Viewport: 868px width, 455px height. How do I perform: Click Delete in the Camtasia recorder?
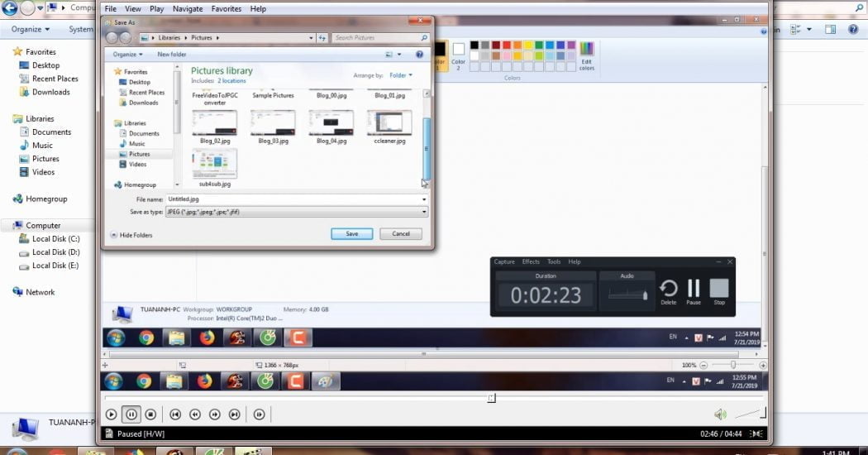(668, 291)
